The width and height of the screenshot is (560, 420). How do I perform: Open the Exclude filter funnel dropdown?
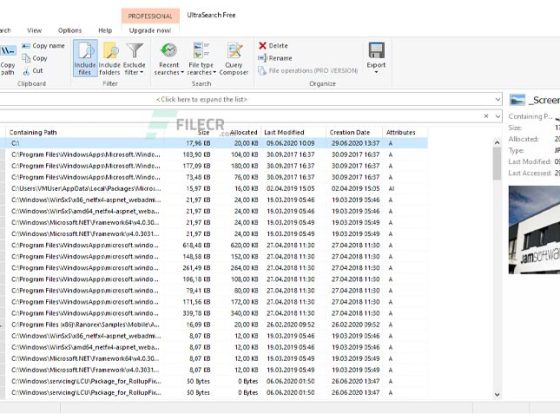pyautogui.click(x=134, y=58)
